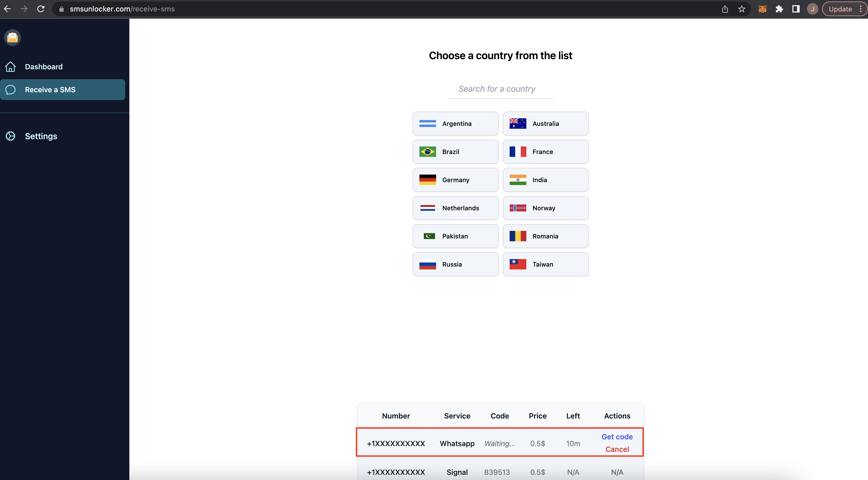
Task: Choose India from country list
Action: [x=546, y=180]
